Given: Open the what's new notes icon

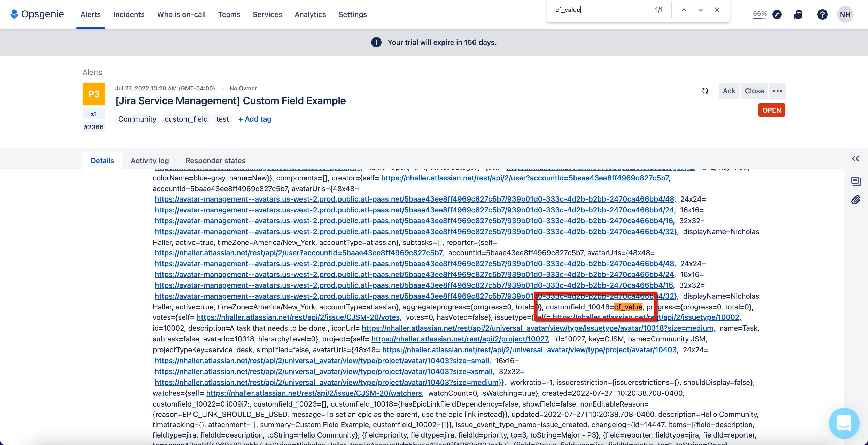Looking at the screenshot, I should pos(798,14).
